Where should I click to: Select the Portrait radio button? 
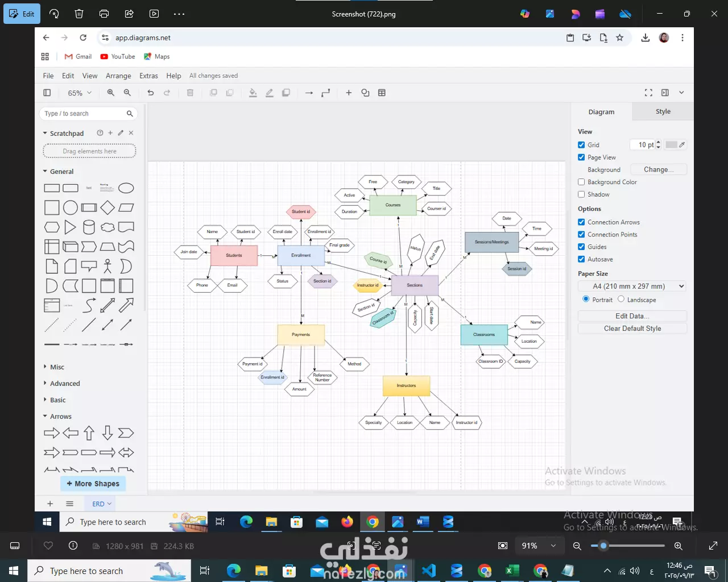click(586, 299)
